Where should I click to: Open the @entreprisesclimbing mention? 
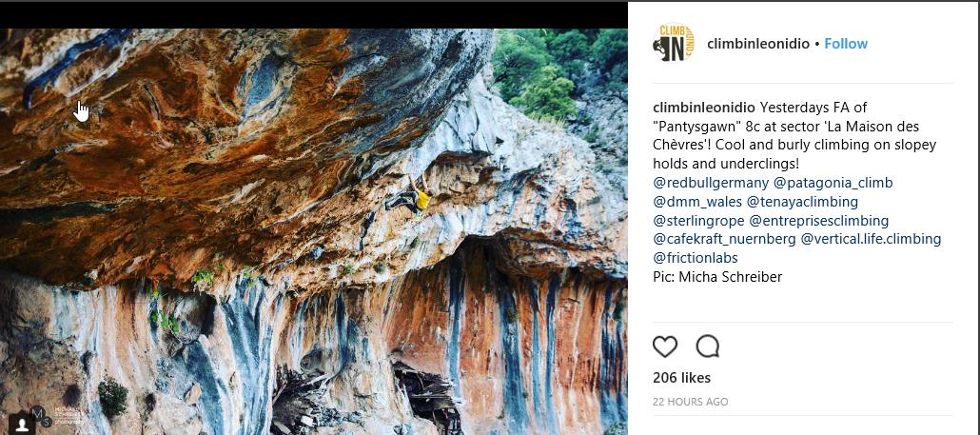(824, 221)
